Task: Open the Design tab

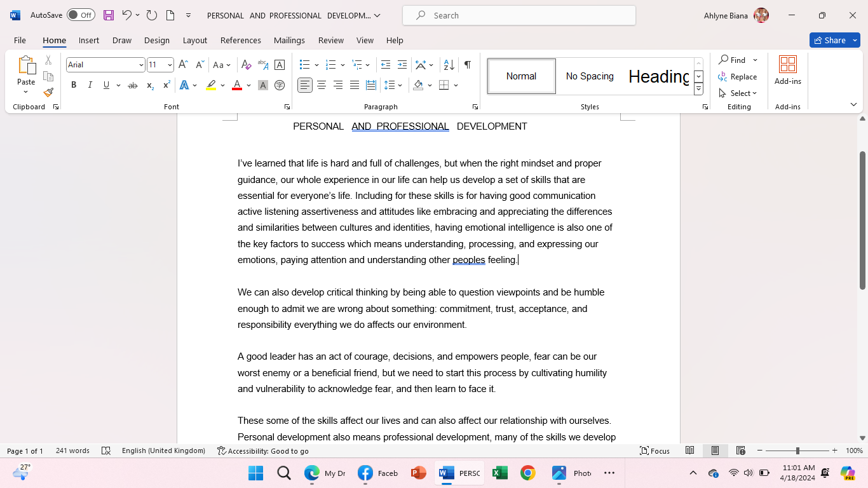Action: pos(157,40)
